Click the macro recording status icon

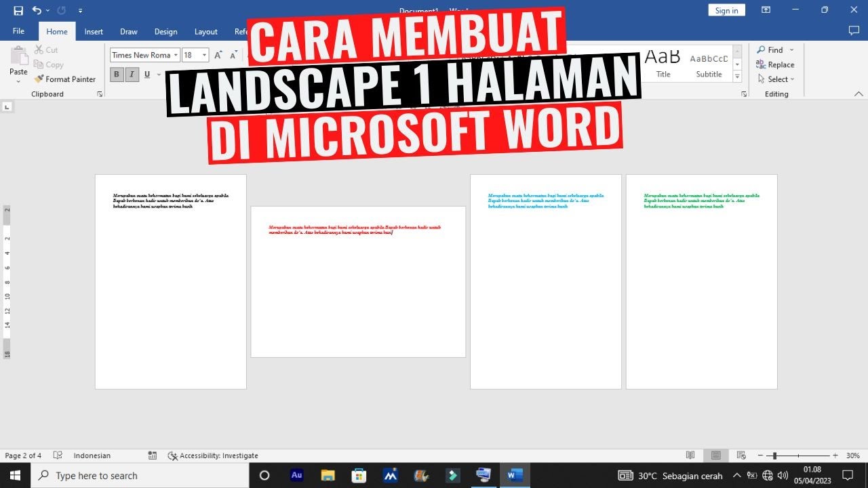click(153, 455)
